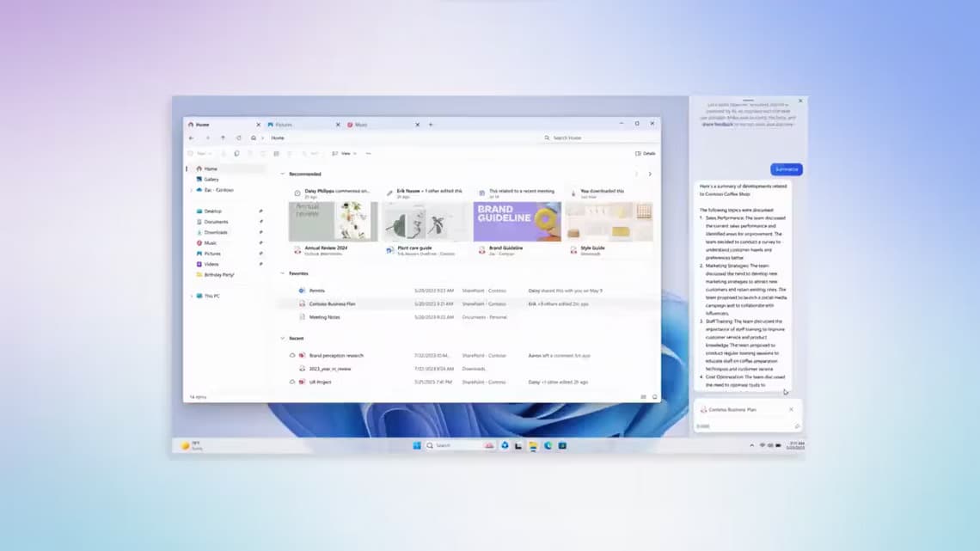Open the three-dot See more menu

(368, 153)
